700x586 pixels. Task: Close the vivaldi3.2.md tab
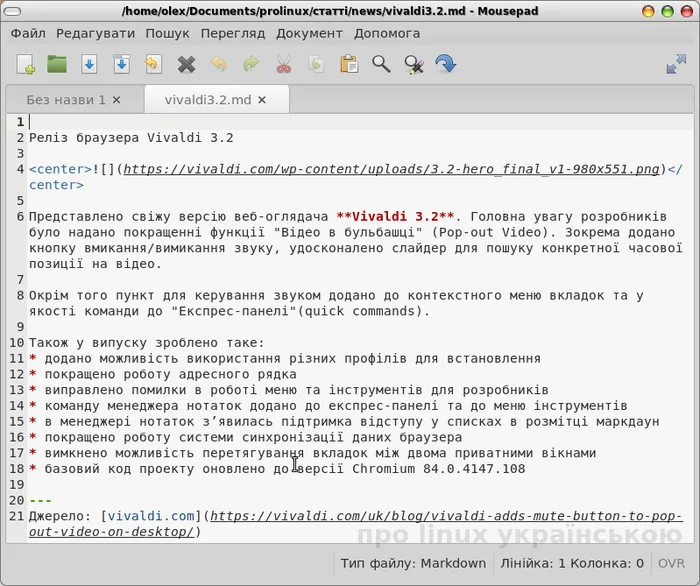pyautogui.click(x=262, y=100)
